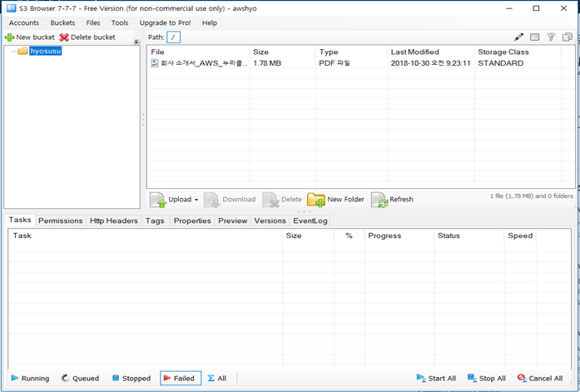Cancel all tasks
Image resolution: width=580 pixels, height=392 pixels.
coord(539,378)
